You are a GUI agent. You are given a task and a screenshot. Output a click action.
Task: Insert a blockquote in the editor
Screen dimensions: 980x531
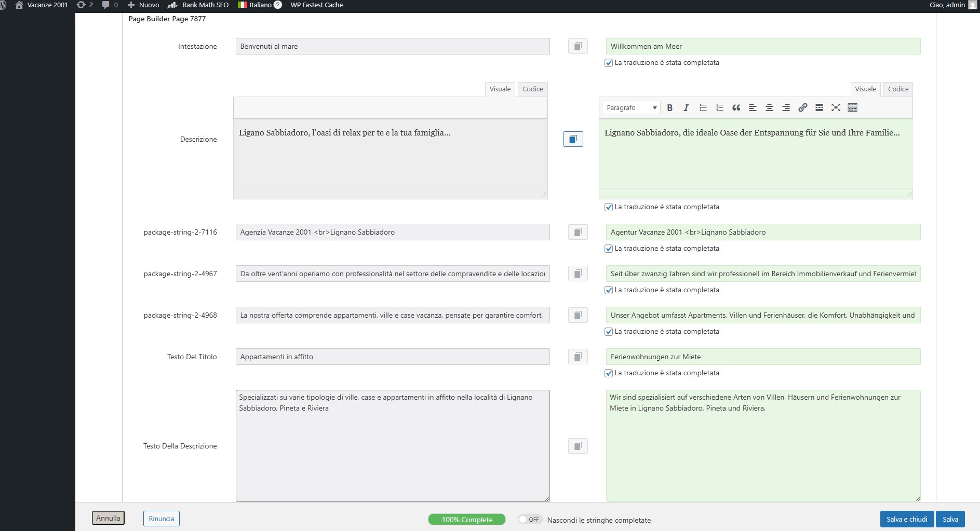click(x=736, y=107)
